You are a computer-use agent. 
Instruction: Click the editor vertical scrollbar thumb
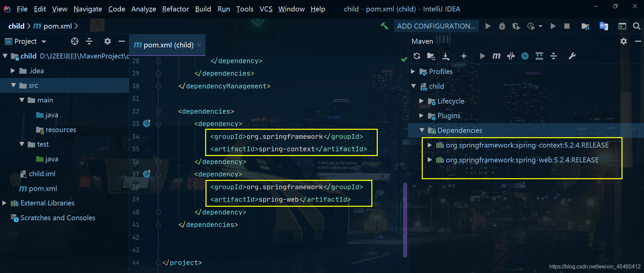coord(405,220)
